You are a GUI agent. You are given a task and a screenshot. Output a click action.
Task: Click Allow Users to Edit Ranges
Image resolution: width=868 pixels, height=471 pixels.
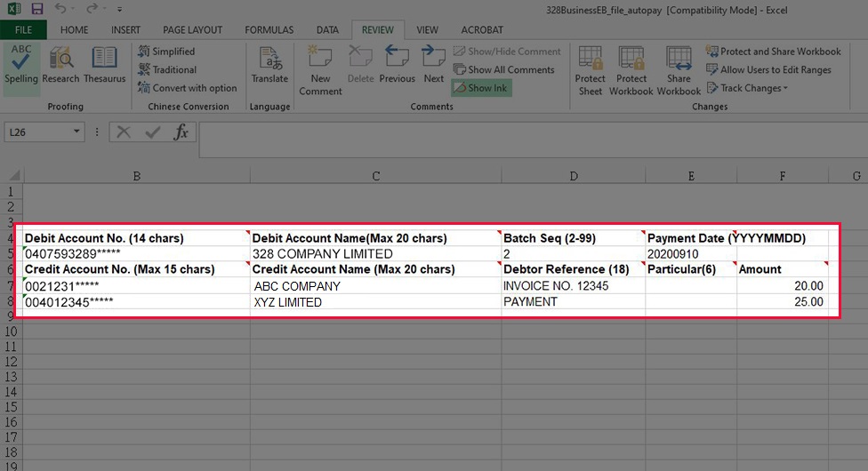(x=775, y=69)
